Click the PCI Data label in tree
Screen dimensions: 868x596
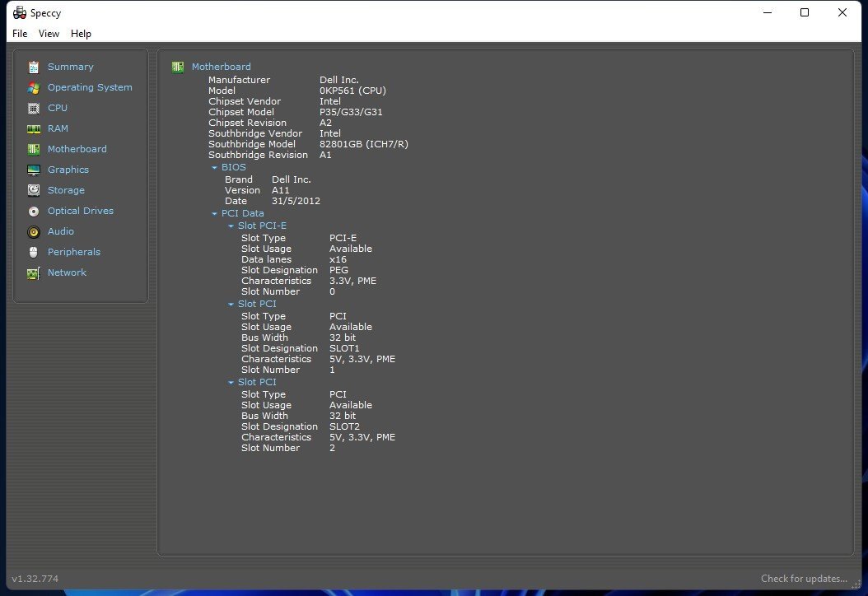tap(242, 213)
